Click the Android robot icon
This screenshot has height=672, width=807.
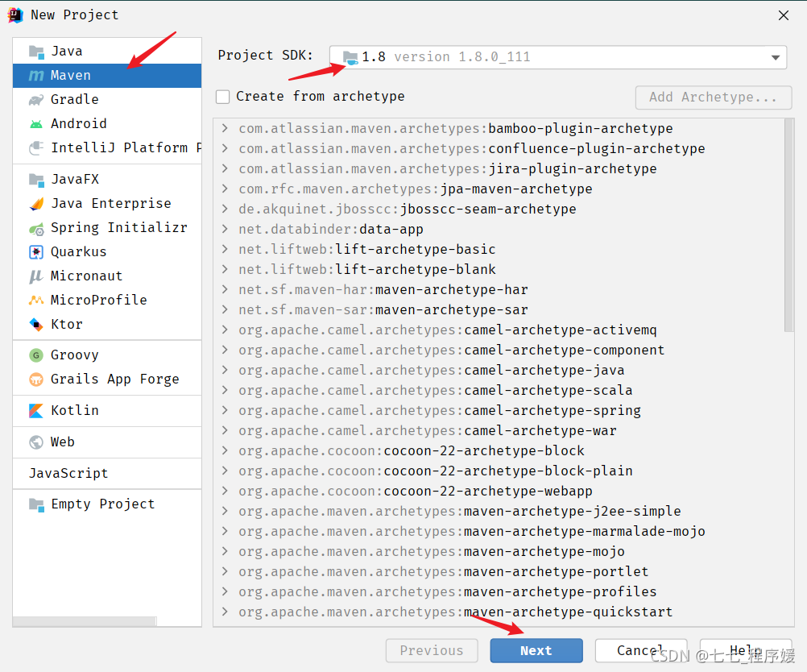[36, 124]
